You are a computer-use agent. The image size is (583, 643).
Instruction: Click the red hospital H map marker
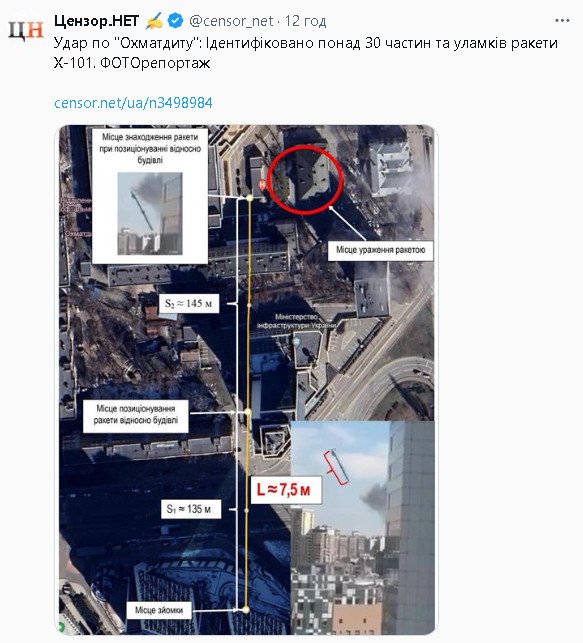point(262,185)
